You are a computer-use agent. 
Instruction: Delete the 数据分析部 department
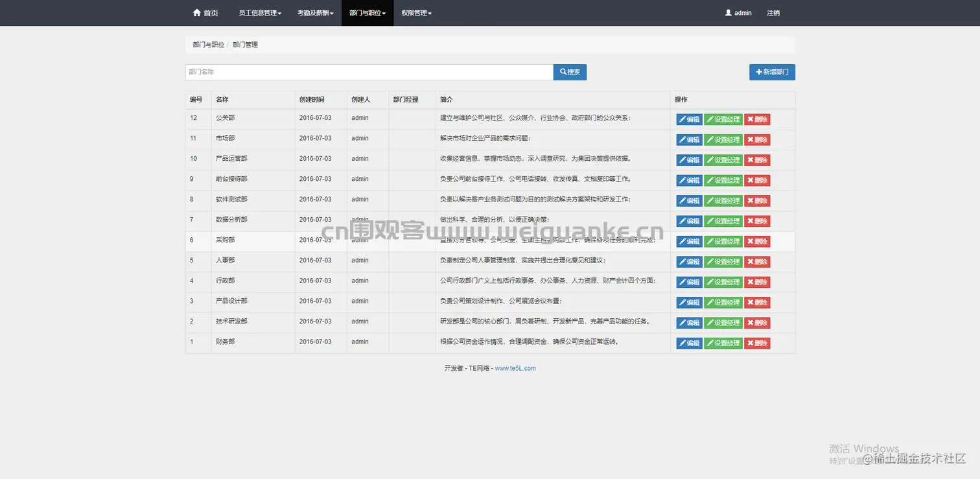pyautogui.click(x=757, y=221)
